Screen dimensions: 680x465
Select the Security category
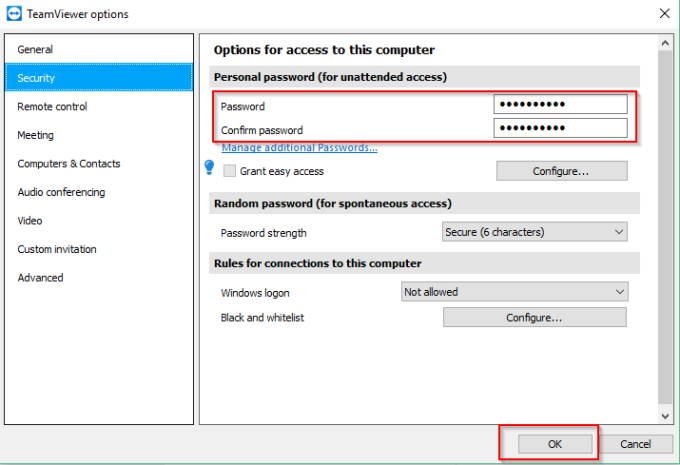point(99,78)
